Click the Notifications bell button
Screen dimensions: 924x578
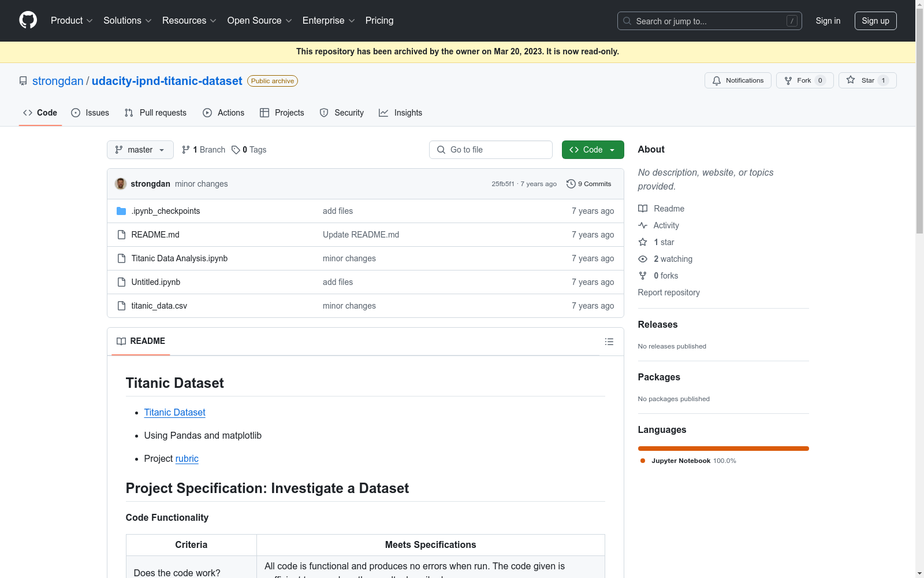737,80
